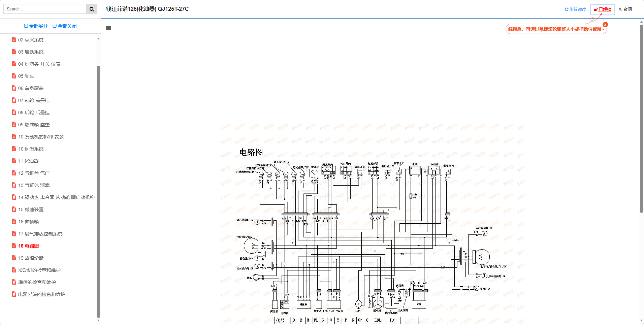
Task: Click the search magnifier icon
Action: click(x=91, y=9)
